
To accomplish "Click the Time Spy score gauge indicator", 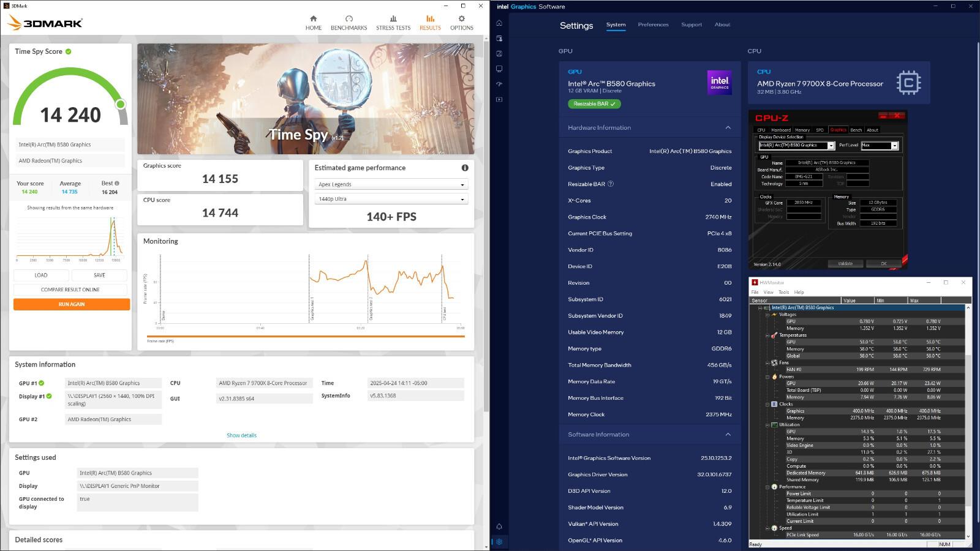I will [121, 104].
